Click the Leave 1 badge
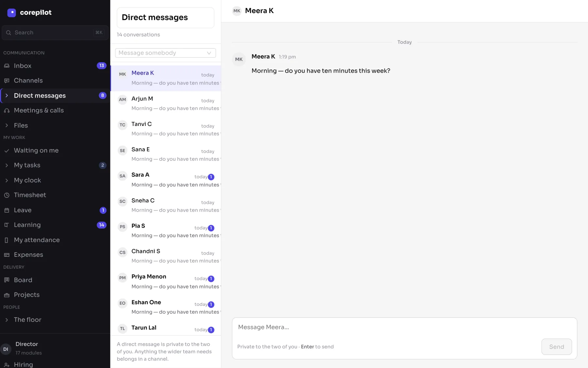This screenshot has width=588, height=368. point(103,210)
